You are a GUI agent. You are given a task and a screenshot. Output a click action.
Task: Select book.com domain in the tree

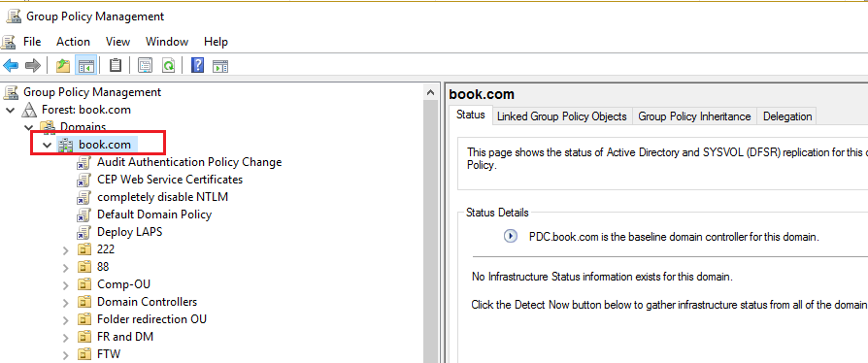point(105,145)
